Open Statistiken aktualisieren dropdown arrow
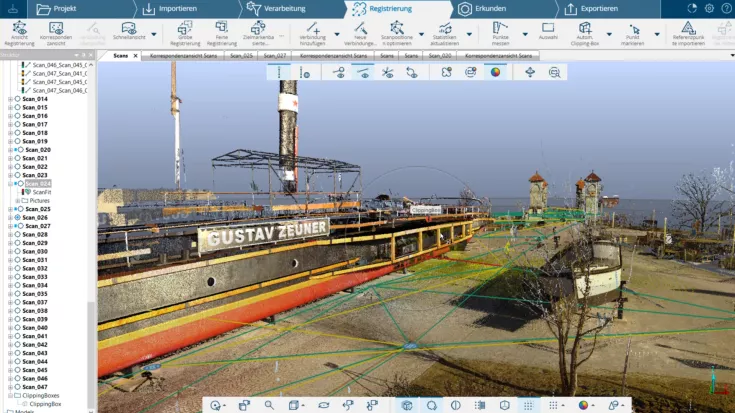This screenshot has height=413, width=735. coord(469,34)
